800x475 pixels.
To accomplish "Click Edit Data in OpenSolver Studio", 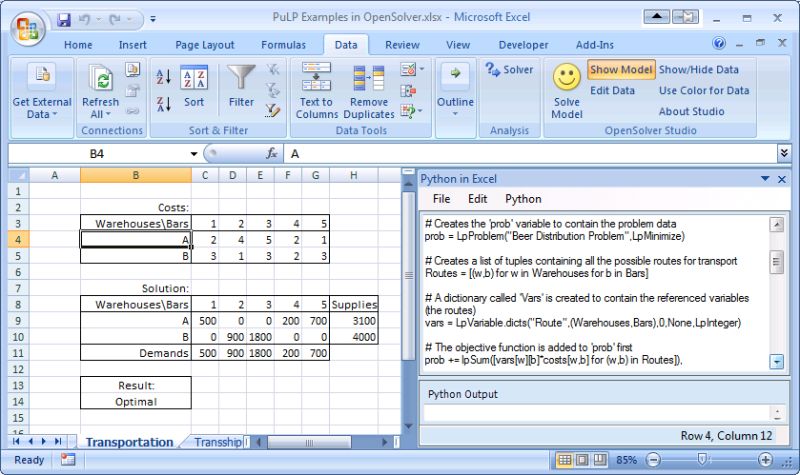I will coord(612,90).
